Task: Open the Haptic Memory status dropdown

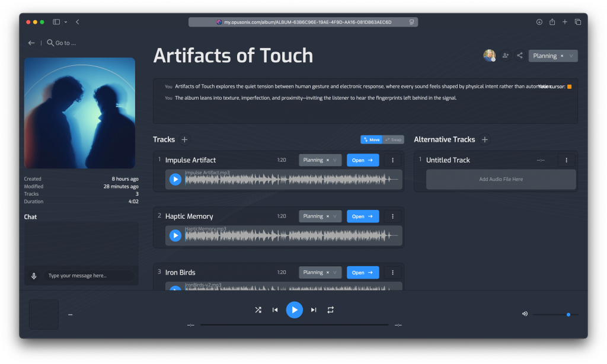Action: click(335, 216)
